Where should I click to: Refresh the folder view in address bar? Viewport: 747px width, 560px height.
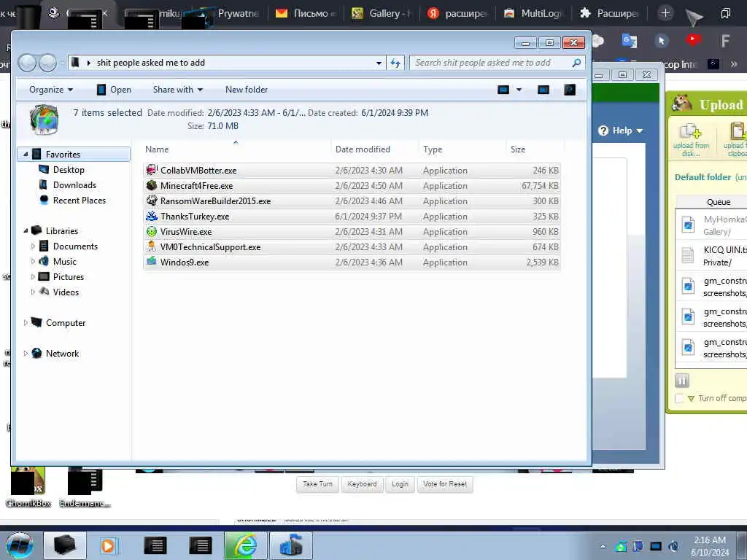click(x=395, y=63)
